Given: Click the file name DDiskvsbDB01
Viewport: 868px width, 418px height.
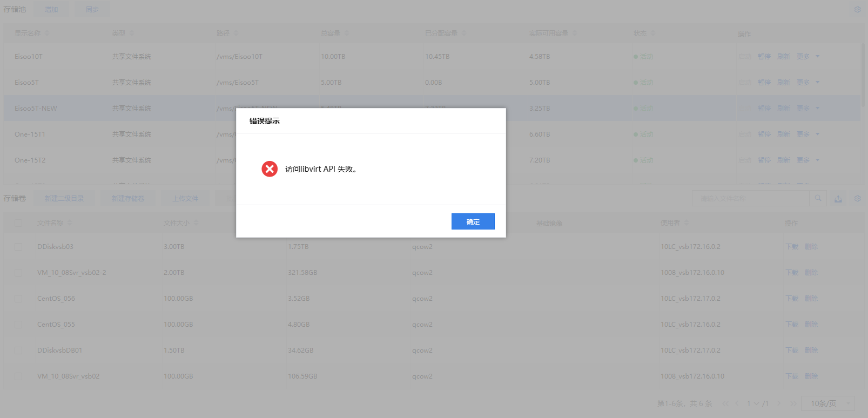Looking at the screenshot, I should point(60,350).
